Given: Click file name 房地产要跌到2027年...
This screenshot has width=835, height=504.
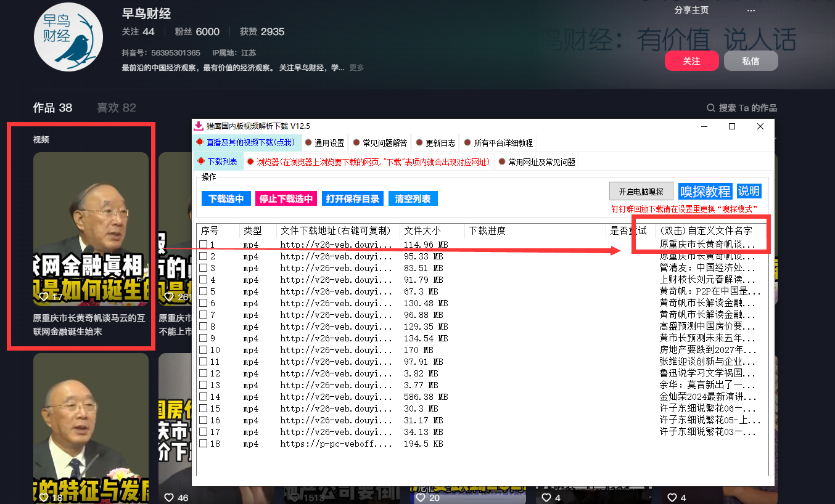Looking at the screenshot, I should coord(707,350).
